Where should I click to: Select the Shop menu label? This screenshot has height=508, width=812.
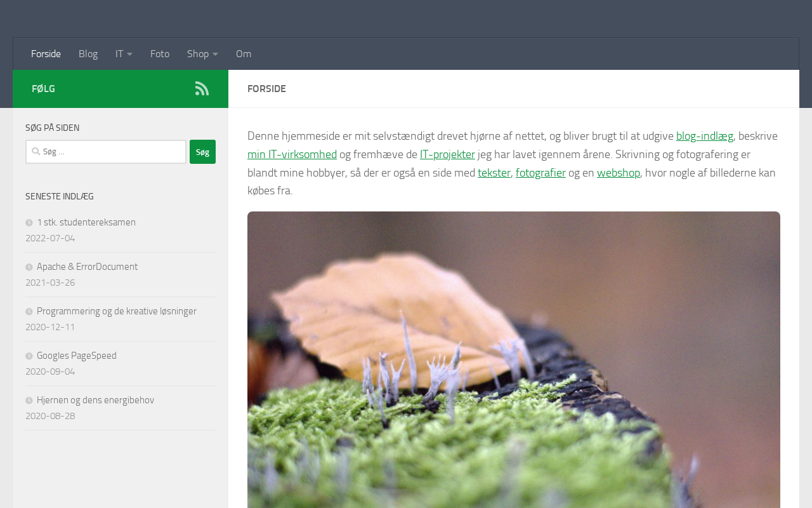198,54
